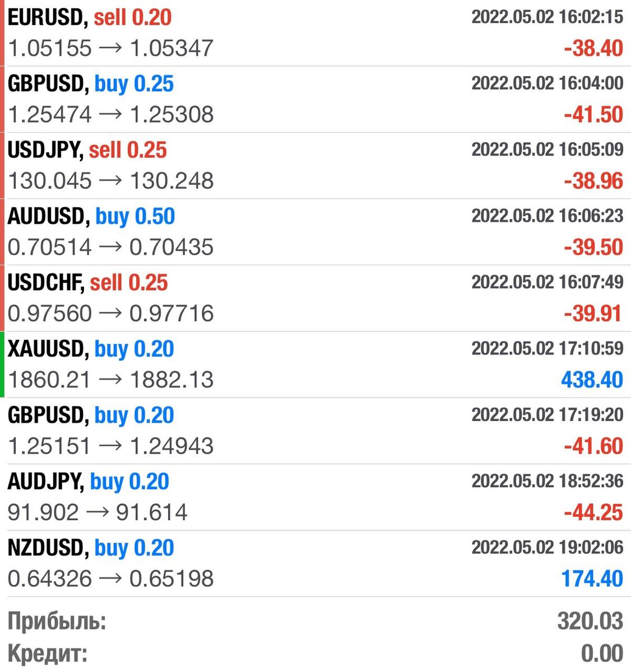Image resolution: width=631 pixels, height=672 pixels.
Task: Click the 174.40 profit amount
Action: click(592, 578)
